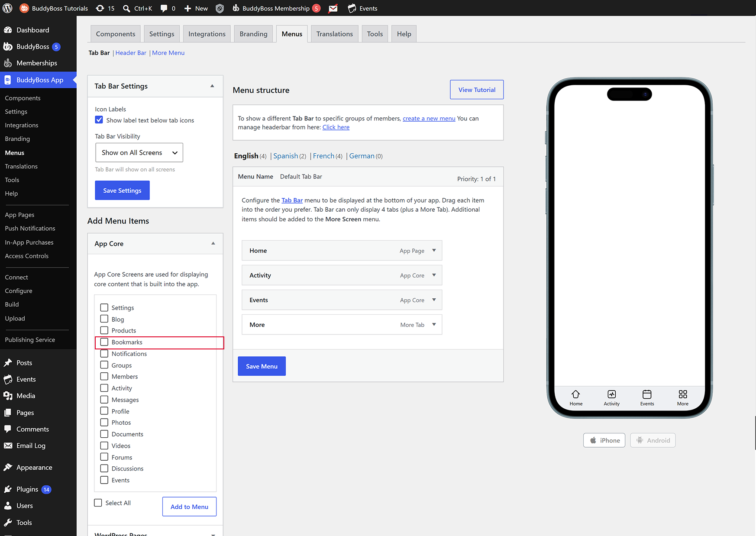Open the updates icon showing 15
This screenshot has height=536, width=756.
pos(105,8)
